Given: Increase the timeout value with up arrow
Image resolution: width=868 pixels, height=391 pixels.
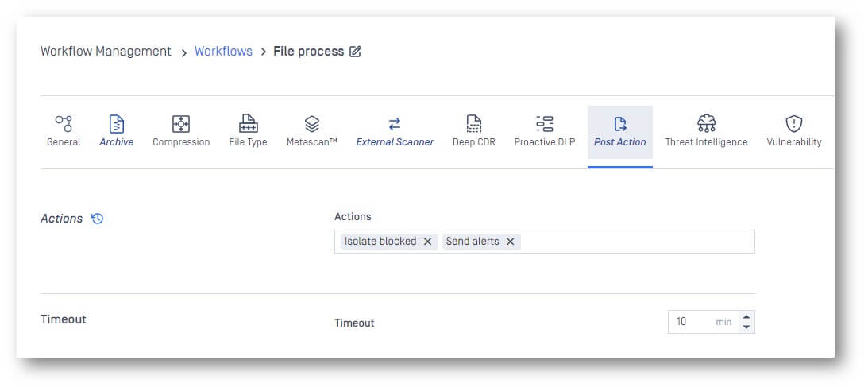Looking at the screenshot, I should [x=746, y=317].
